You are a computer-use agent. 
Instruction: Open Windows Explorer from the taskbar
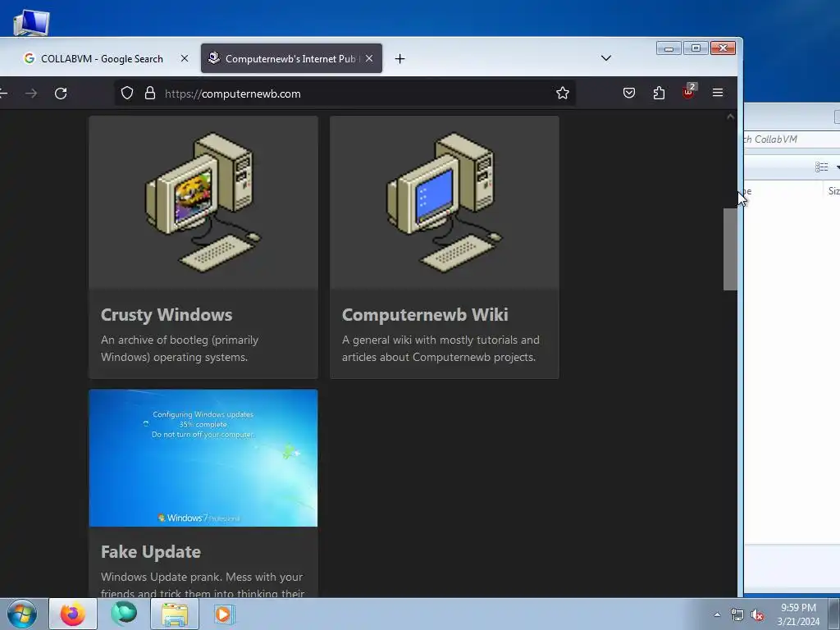click(175, 614)
